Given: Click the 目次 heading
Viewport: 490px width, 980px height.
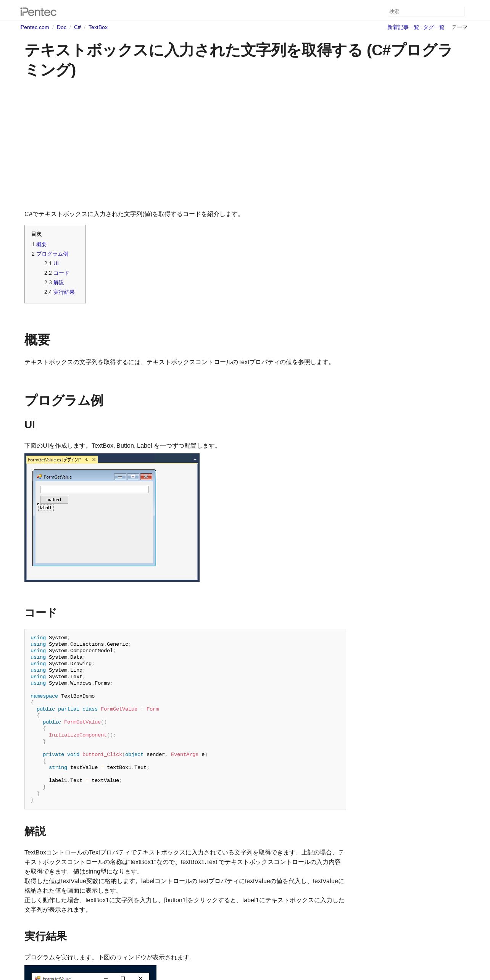Looking at the screenshot, I should [36, 234].
